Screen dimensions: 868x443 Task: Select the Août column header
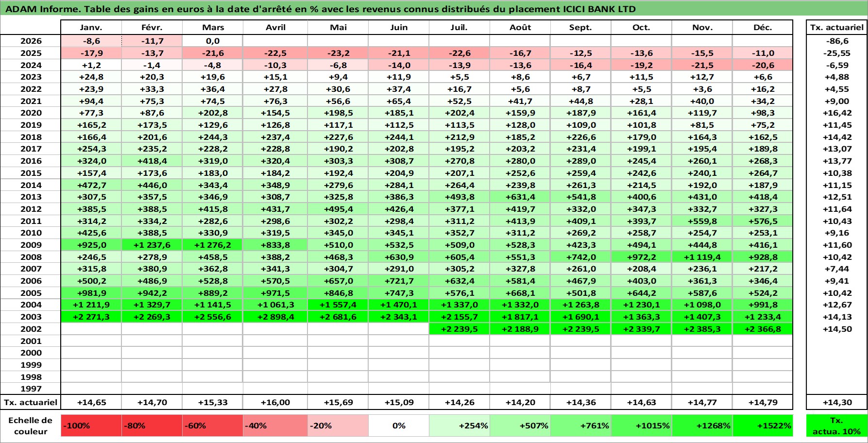(x=520, y=27)
